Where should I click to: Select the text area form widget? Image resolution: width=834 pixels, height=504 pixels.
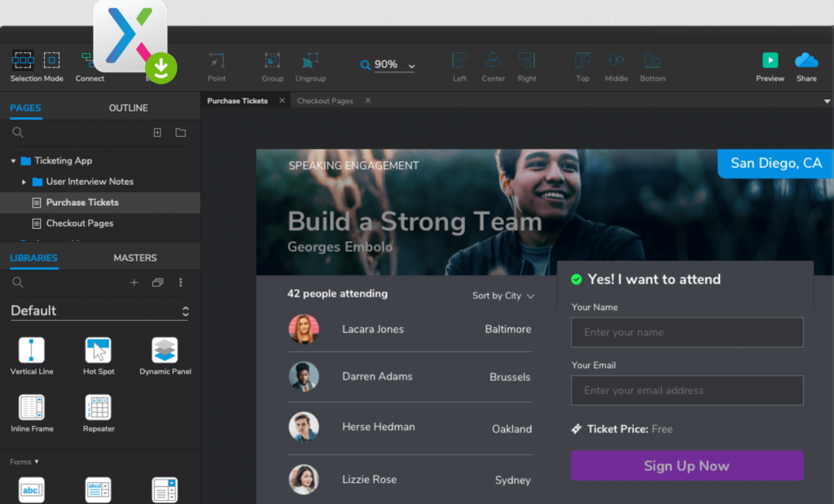pyautogui.click(x=99, y=489)
